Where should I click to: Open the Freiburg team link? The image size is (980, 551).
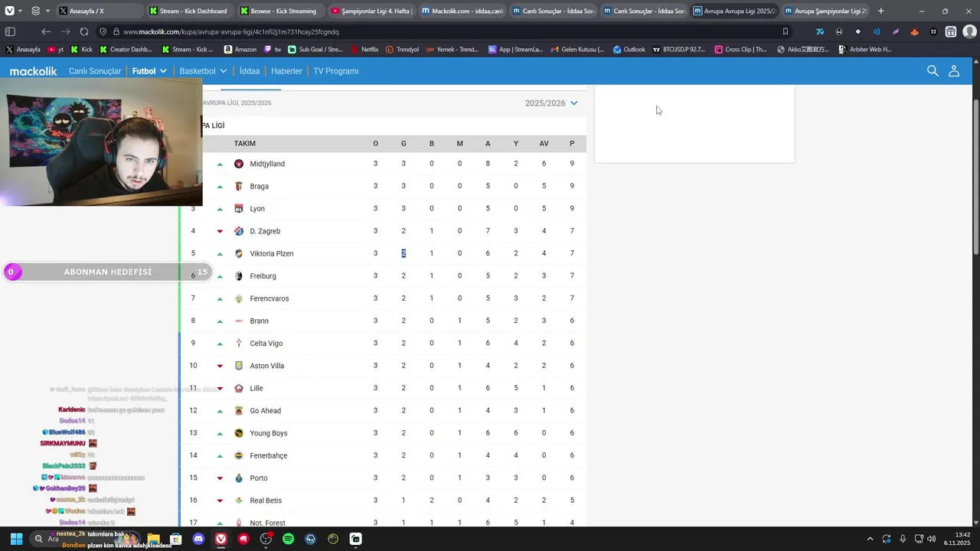pos(263,275)
